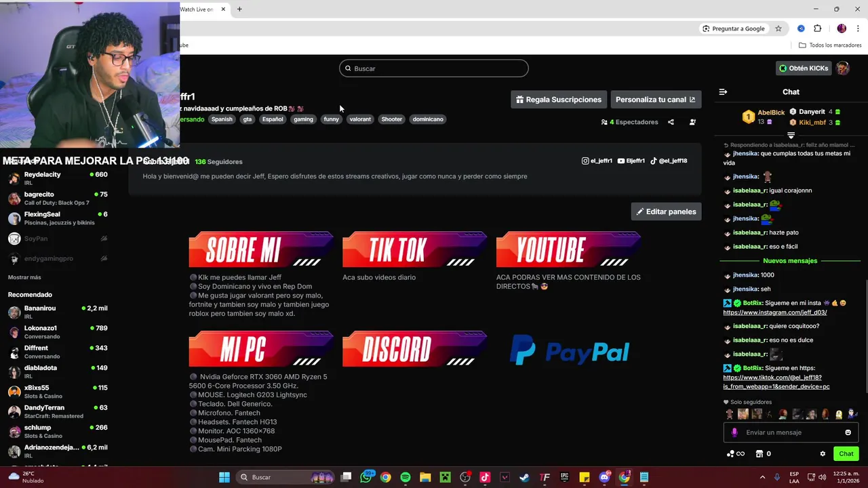This screenshot has width=868, height=488.
Task: Open the tiktok.com chat link
Action: 776,382
